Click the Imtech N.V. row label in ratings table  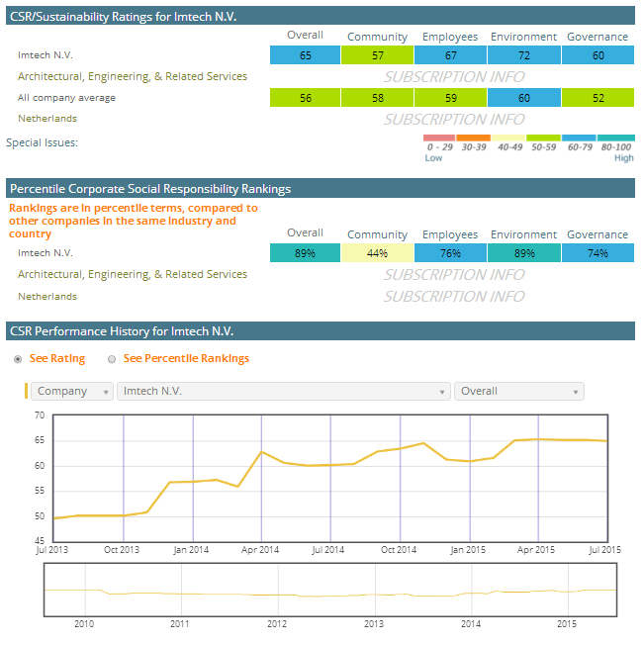pyautogui.click(x=46, y=55)
